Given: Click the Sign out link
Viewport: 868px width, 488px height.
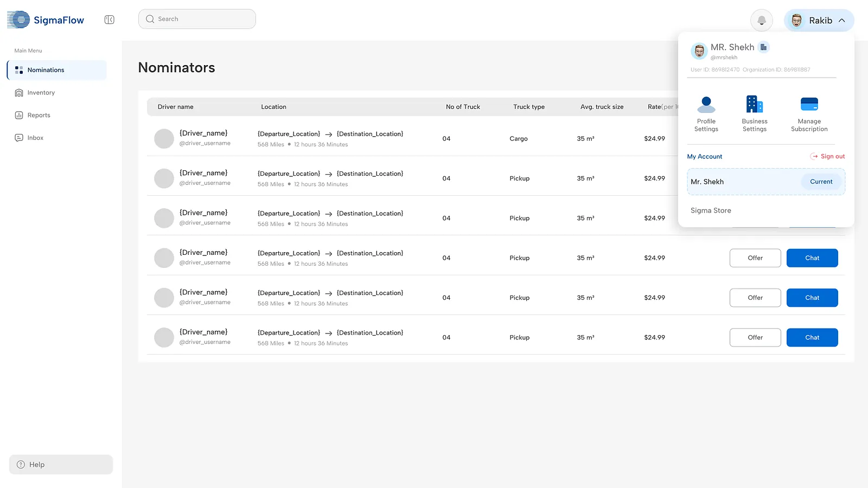Looking at the screenshot, I should point(827,156).
